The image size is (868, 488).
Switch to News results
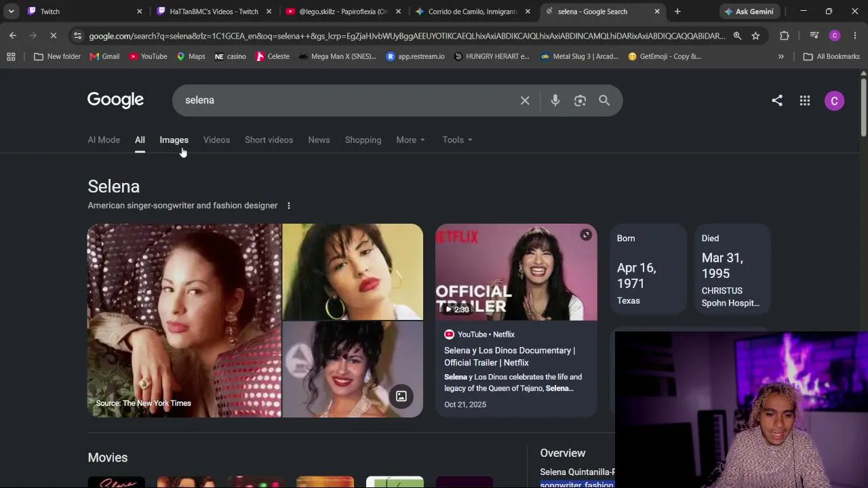click(319, 140)
